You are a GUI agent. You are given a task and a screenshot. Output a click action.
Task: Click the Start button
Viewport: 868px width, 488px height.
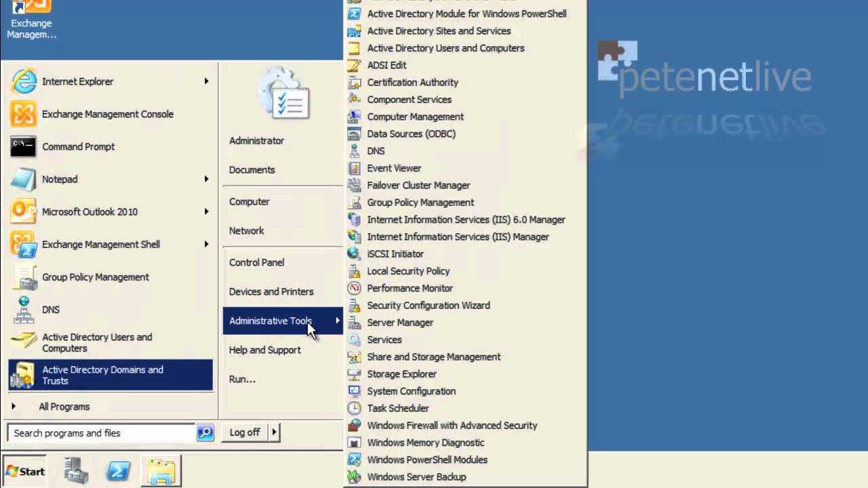click(25, 471)
